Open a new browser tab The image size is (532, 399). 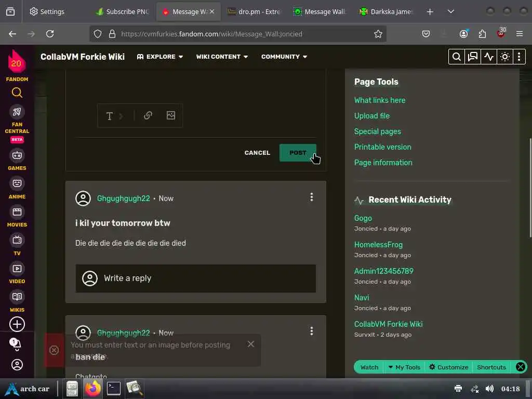pyautogui.click(x=430, y=11)
